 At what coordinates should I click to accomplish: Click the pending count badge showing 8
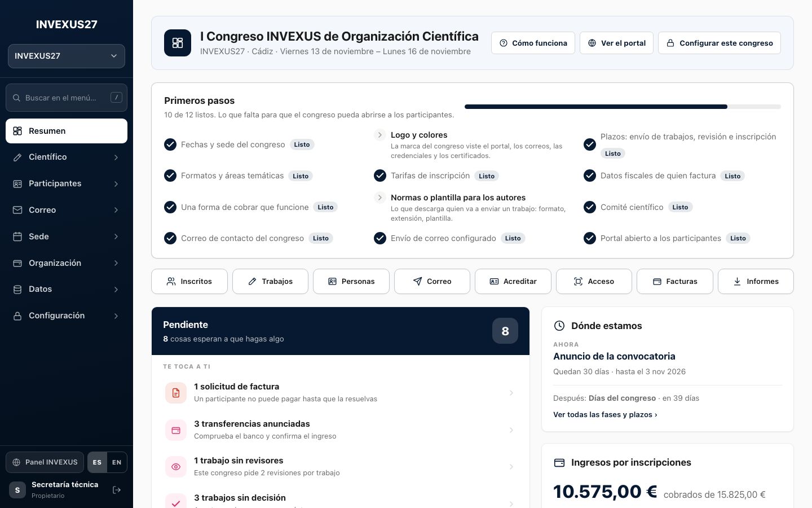(505, 331)
